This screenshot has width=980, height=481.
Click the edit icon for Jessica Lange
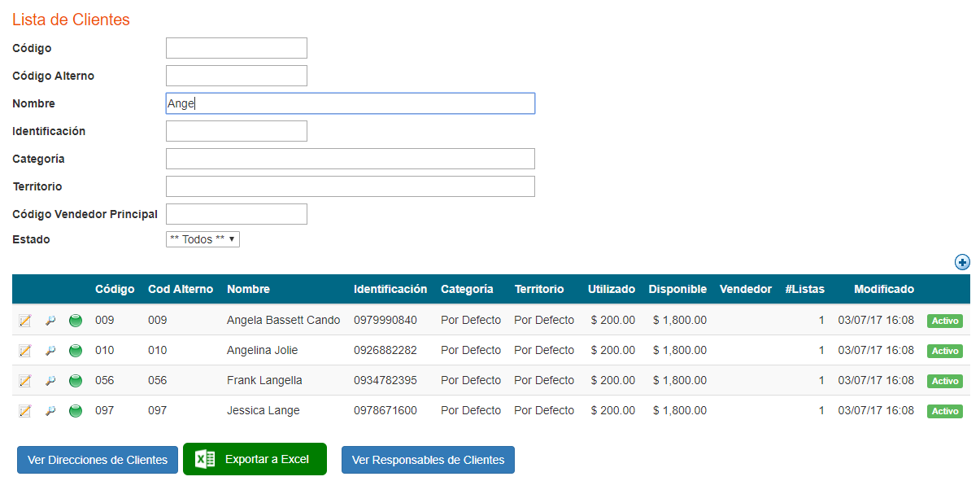point(24,411)
